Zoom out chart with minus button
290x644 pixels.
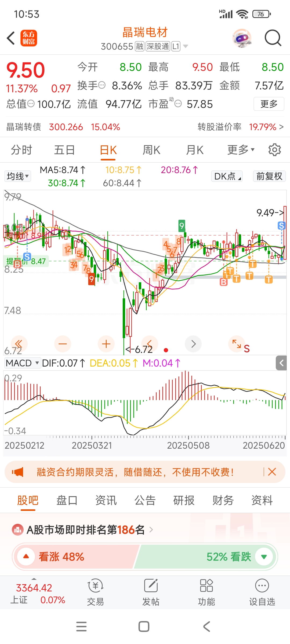click(x=63, y=344)
